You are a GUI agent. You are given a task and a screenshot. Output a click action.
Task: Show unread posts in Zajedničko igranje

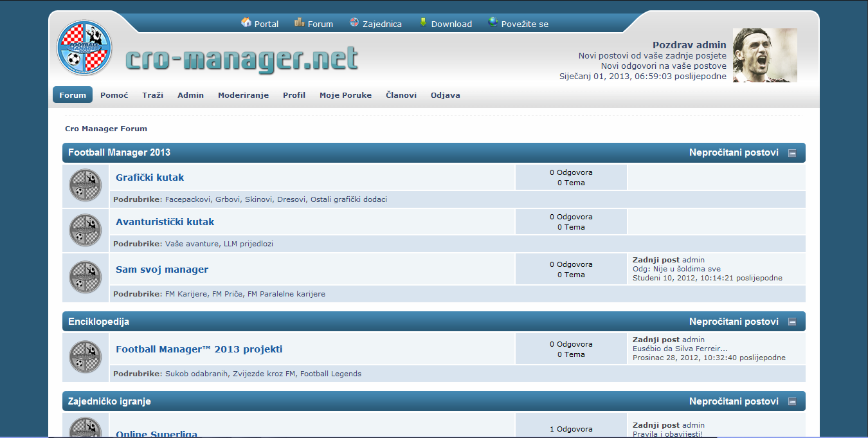coord(734,401)
